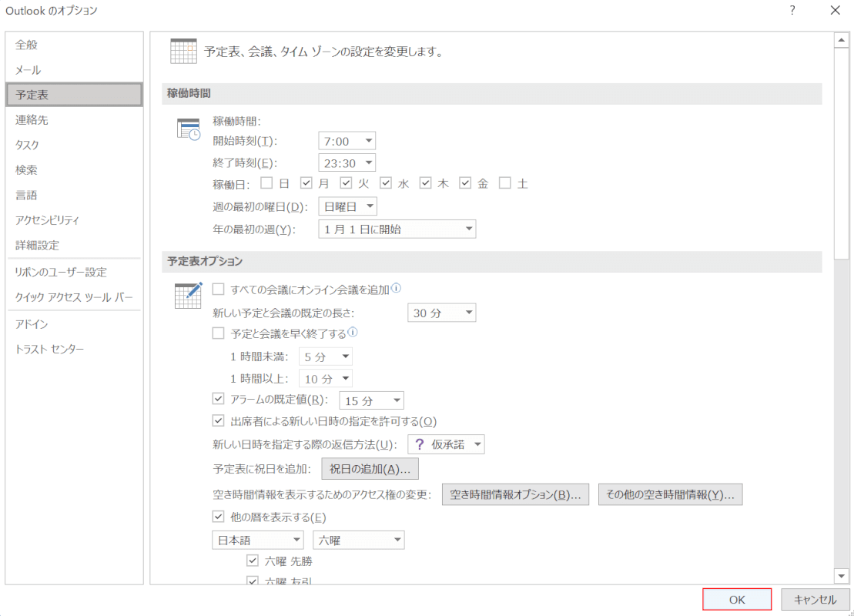Click the キャンセル button
Screen dimensions: 854x616
[x=815, y=599]
